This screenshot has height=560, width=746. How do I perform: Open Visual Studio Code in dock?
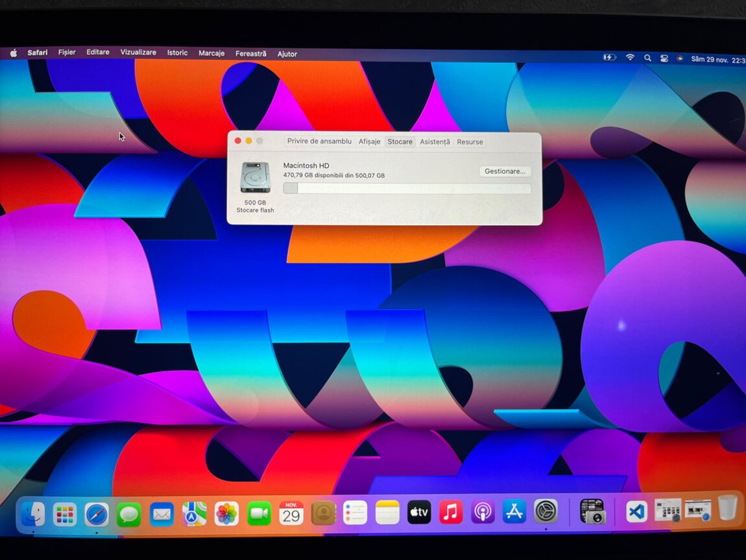coord(636,511)
